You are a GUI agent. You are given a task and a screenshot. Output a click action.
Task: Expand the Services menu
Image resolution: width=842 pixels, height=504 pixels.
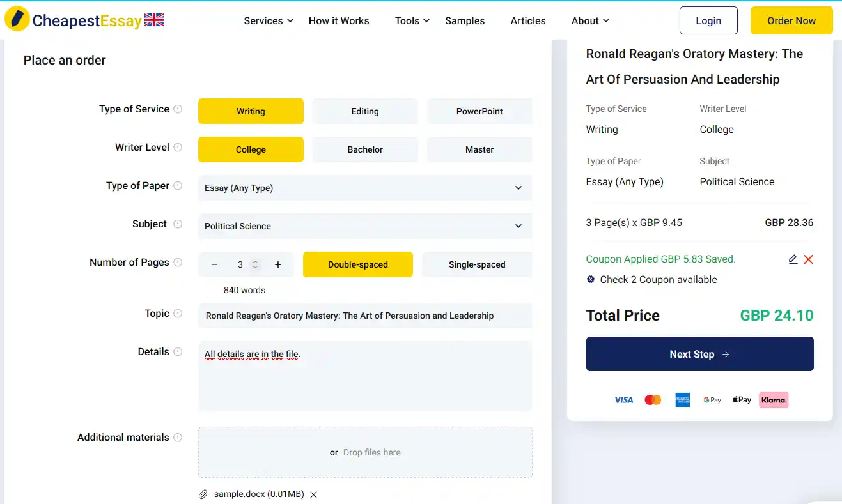[x=269, y=20]
